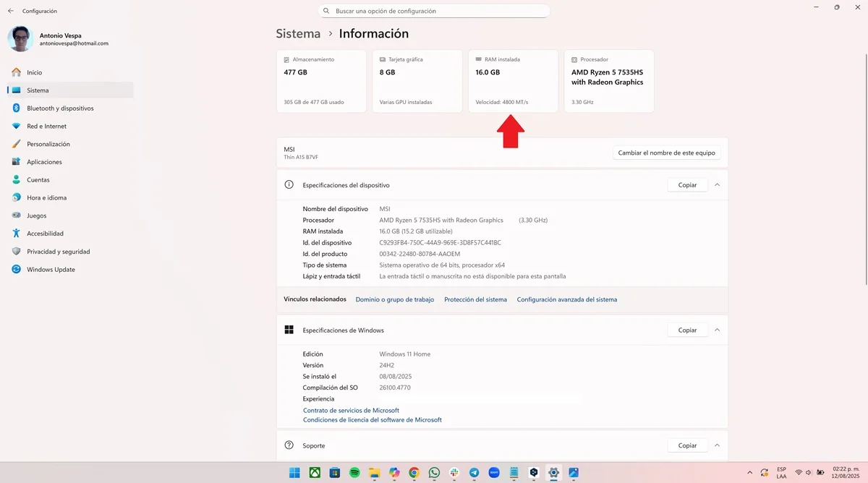Image resolution: width=868 pixels, height=483 pixels.
Task: Open Microsoft Store in the taskbar
Action: point(335,473)
